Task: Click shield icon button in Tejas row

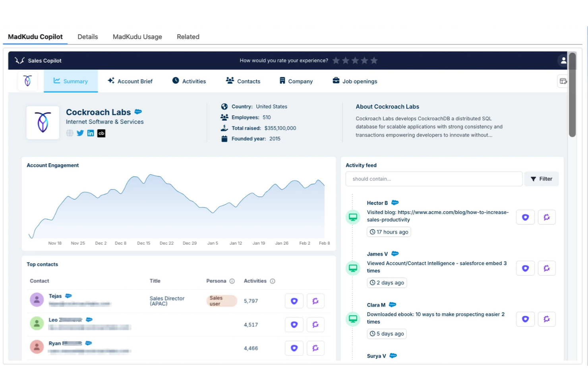Action: tap(294, 301)
